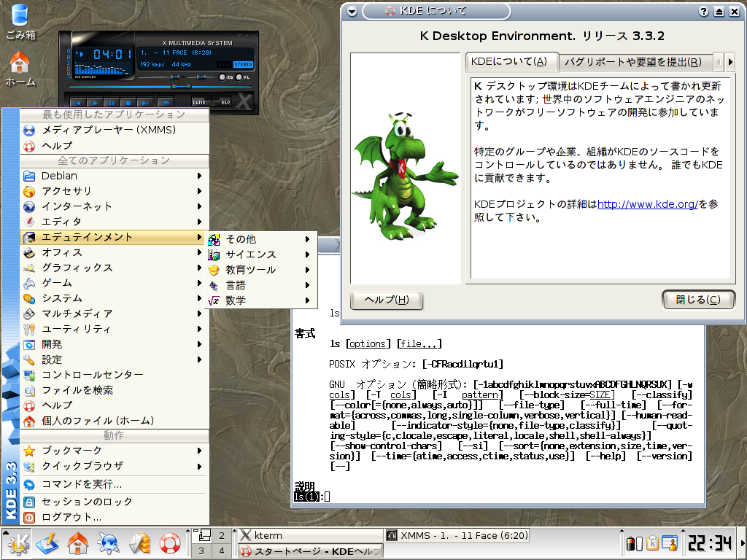Expand the オフィス submenu
The width and height of the screenshot is (747, 560).
pyautogui.click(x=114, y=252)
